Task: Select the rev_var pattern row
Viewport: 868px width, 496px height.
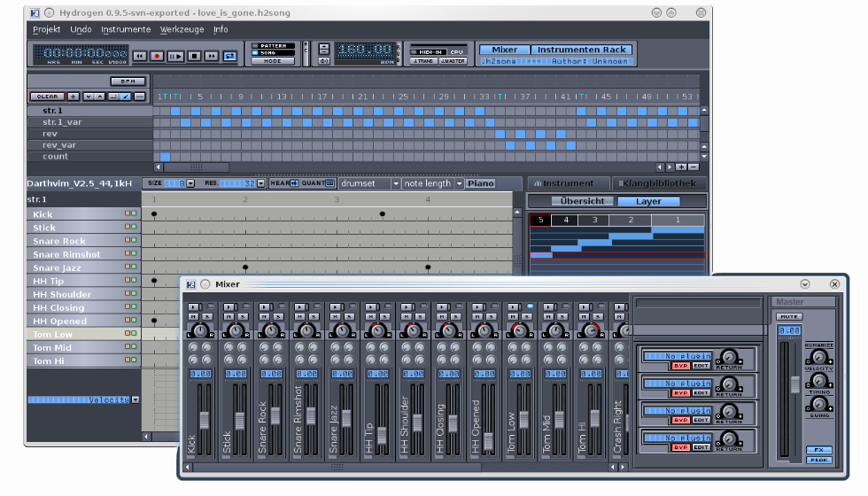Action: [x=89, y=145]
